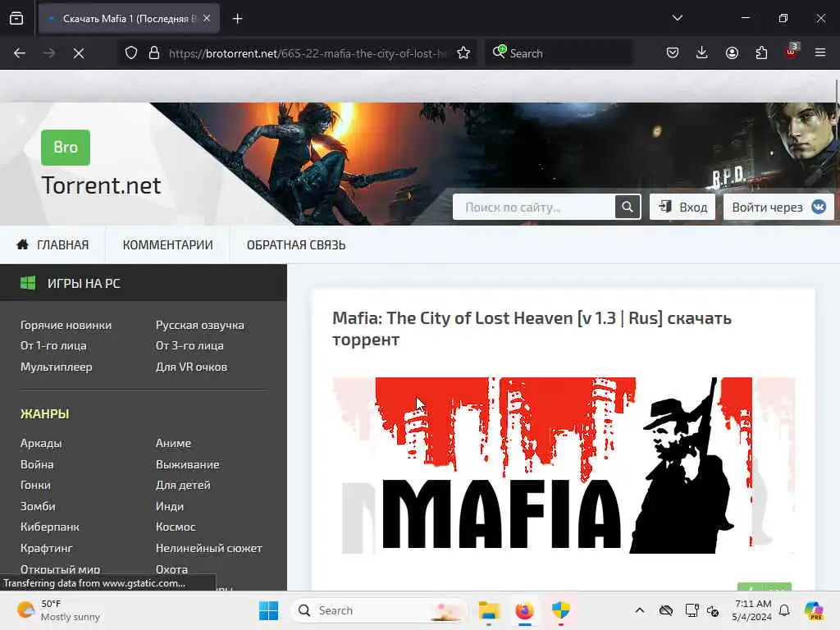Open Firefox downloads panel
840x630 pixels.
tap(702, 52)
